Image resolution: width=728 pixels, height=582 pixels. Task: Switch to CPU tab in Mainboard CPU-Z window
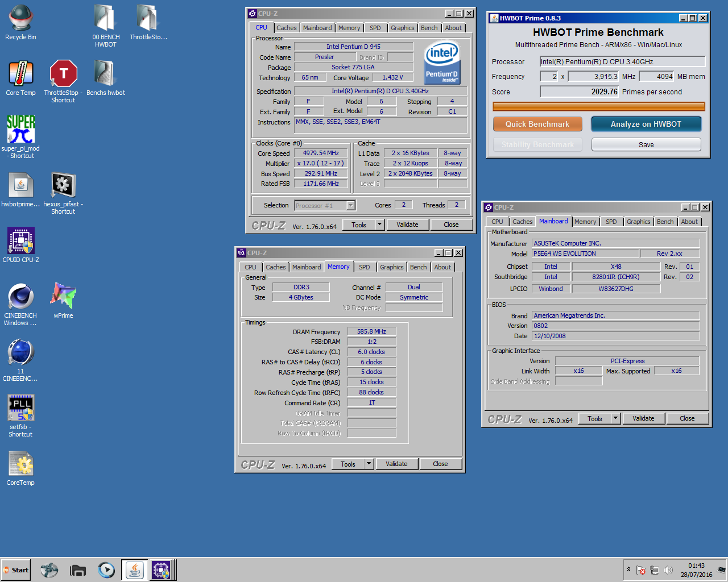click(497, 222)
